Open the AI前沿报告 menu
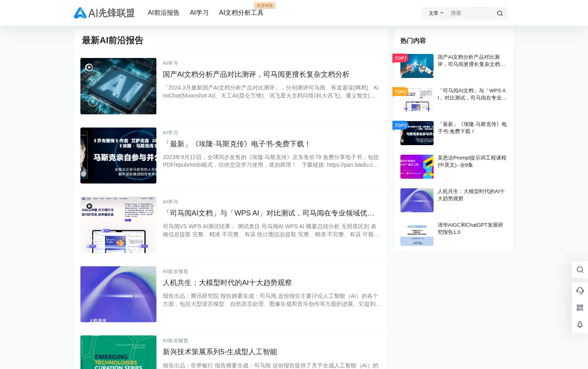Screen dimensions: 588x369 click(164, 13)
